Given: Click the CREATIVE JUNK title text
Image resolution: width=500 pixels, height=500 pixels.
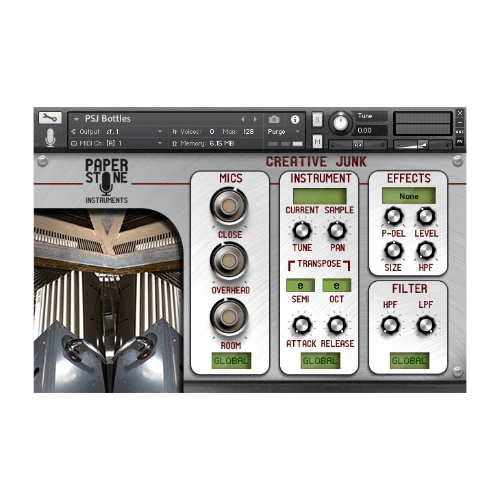Looking at the screenshot, I should click(x=316, y=162).
